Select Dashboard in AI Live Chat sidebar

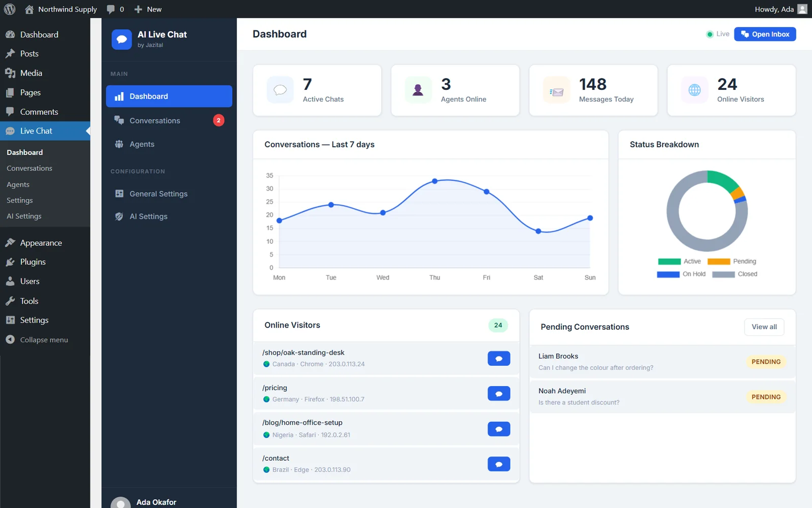coord(169,97)
